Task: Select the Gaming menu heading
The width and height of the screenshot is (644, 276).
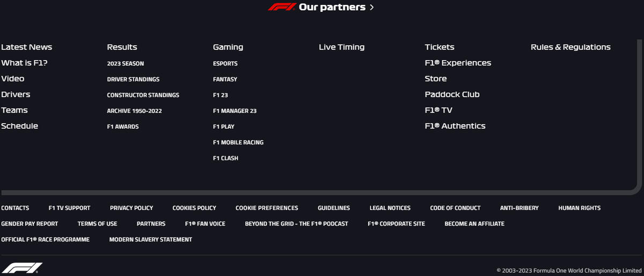Action: tap(228, 47)
